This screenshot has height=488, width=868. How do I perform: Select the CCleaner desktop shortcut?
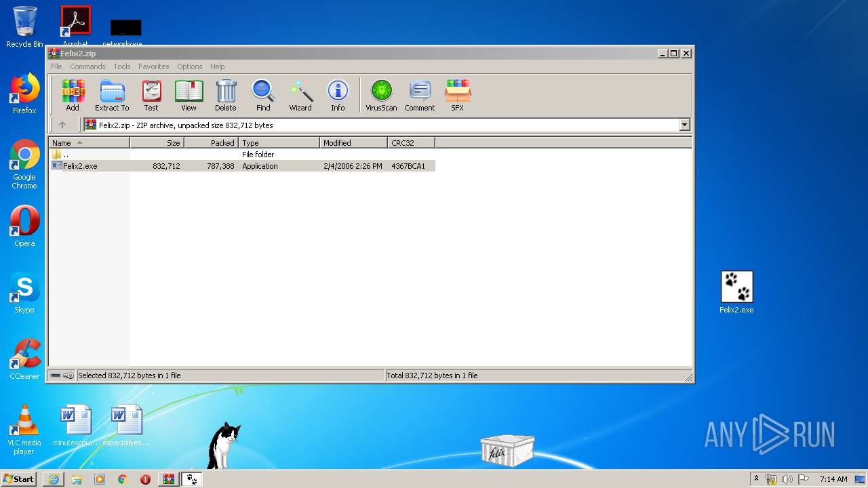click(24, 359)
